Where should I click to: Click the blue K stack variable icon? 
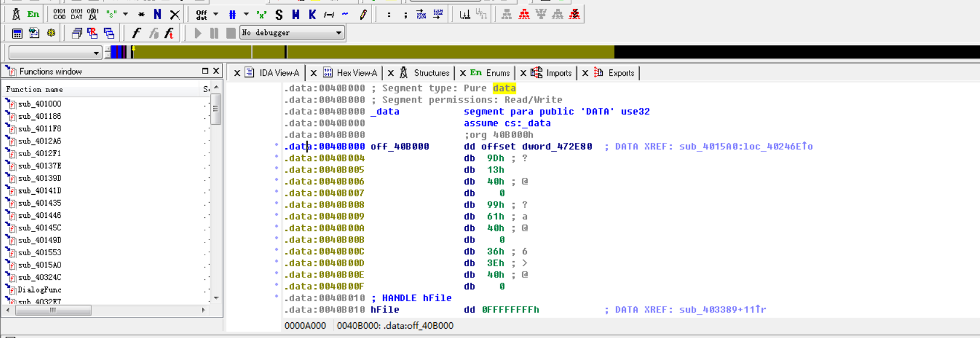pyautogui.click(x=312, y=14)
